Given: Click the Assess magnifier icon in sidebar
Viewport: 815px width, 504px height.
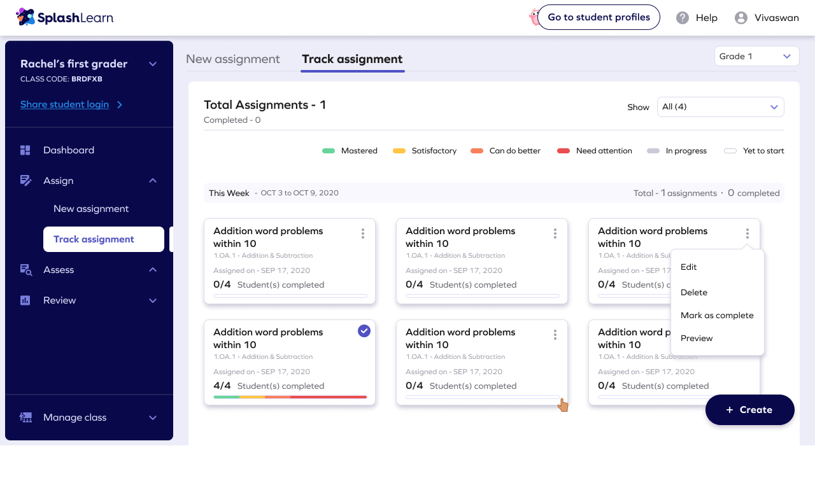Looking at the screenshot, I should click(x=25, y=270).
